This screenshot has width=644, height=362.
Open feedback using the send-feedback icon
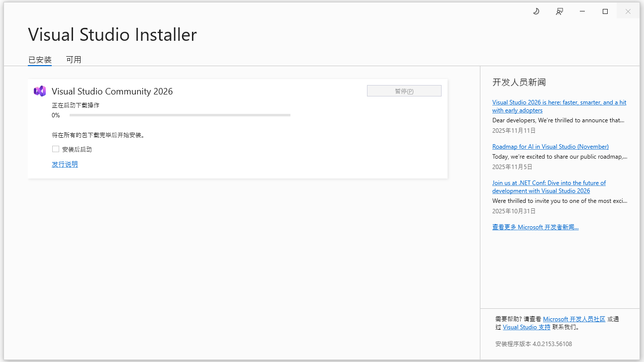click(x=559, y=10)
